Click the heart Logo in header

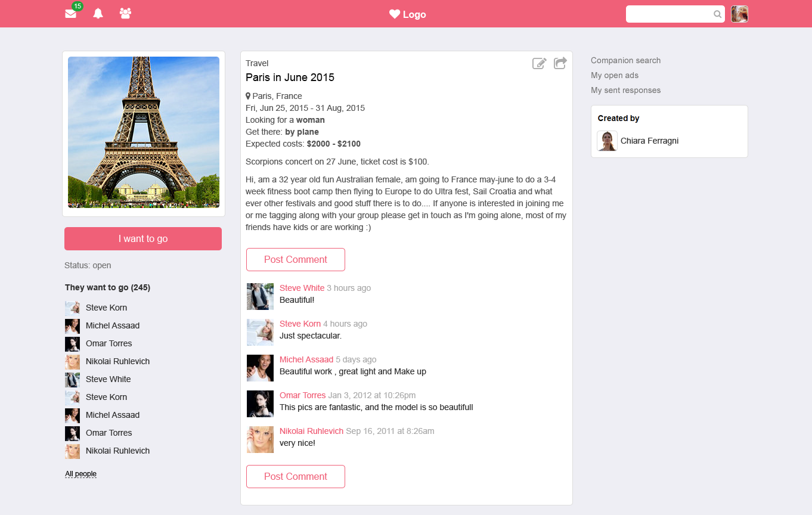pos(407,14)
